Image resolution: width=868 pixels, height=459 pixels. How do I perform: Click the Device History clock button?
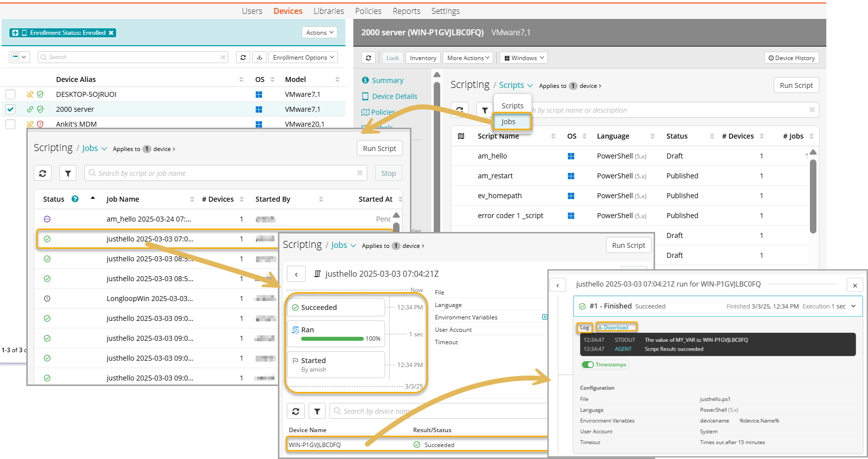pos(792,58)
